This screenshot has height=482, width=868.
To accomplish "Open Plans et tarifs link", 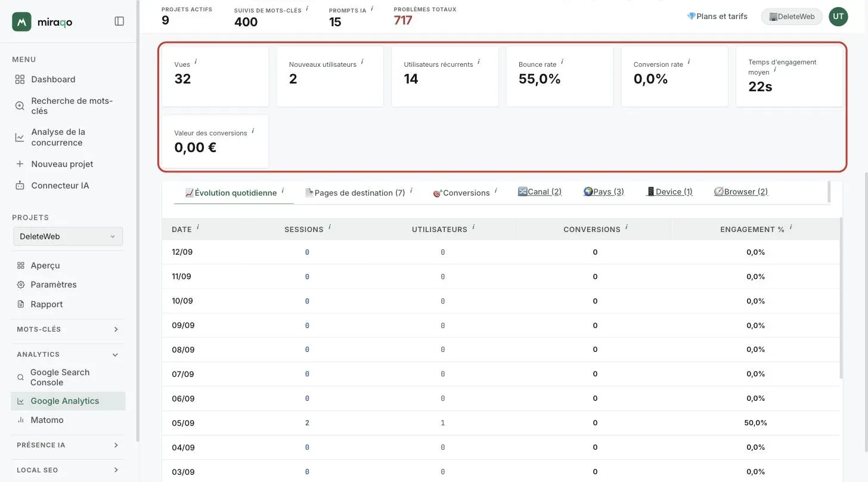I will tap(717, 17).
